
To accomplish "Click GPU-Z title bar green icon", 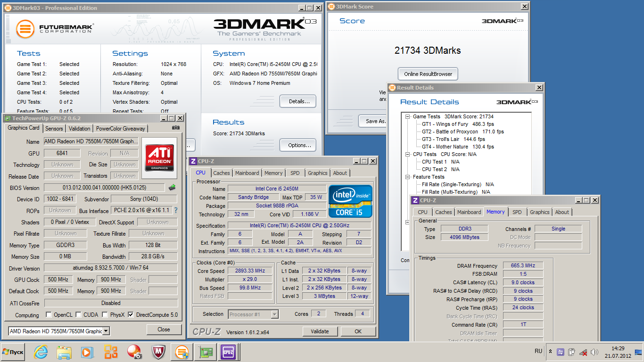I will pos(8,118).
